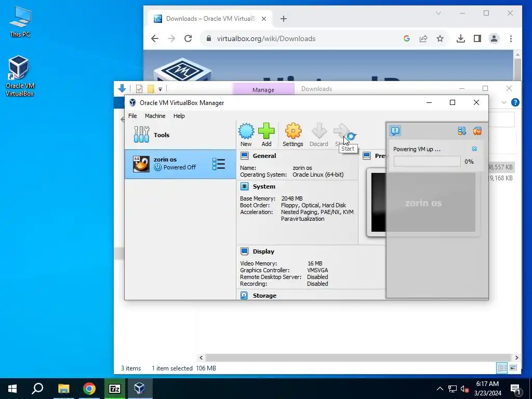
Task: Click the Storage section header
Action: [264, 296]
